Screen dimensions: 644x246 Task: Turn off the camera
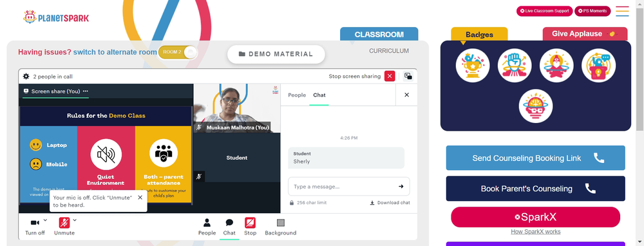35,227
